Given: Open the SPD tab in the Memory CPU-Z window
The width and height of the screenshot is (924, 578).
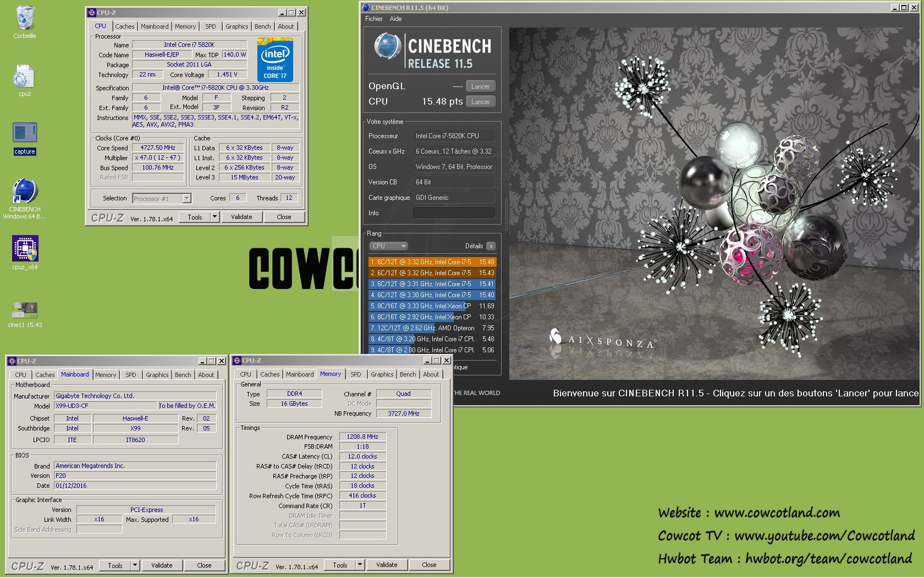Looking at the screenshot, I should click(356, 374).
